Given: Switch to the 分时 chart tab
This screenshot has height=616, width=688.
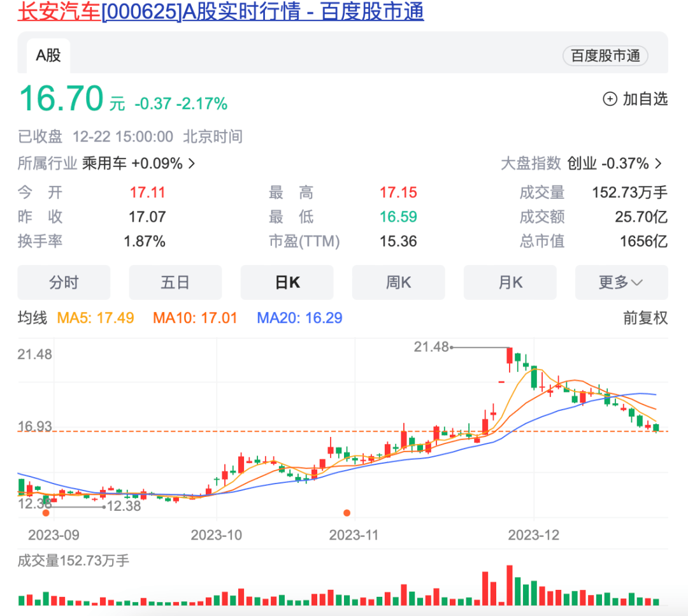Looking at the screenshot, I should pos(64,283).
